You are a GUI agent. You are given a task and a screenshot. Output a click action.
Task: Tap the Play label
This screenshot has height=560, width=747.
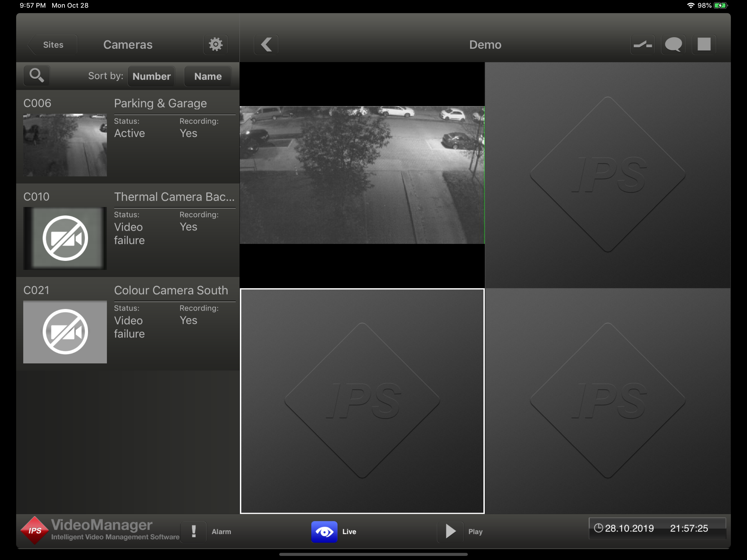tap(475, 532)
